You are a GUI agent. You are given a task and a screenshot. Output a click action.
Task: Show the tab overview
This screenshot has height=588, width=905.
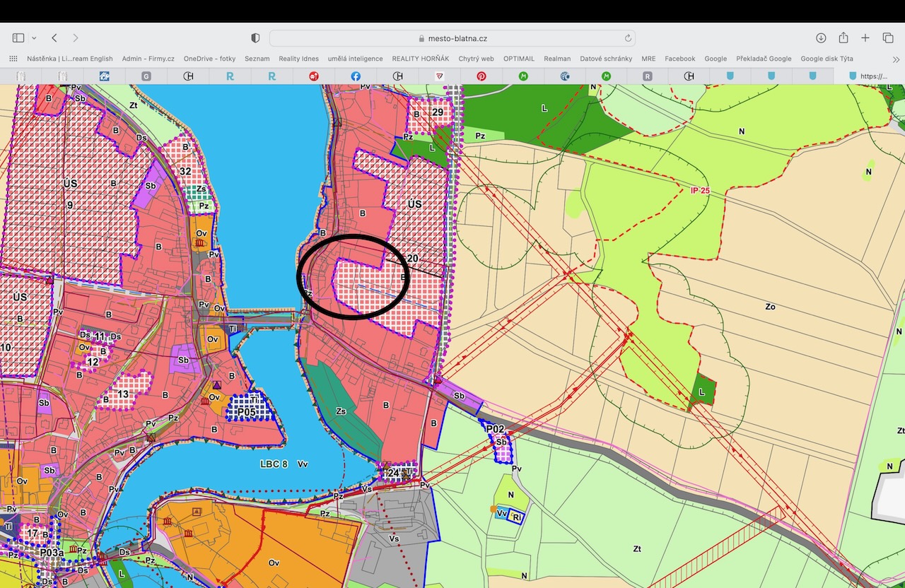[888, 38]
